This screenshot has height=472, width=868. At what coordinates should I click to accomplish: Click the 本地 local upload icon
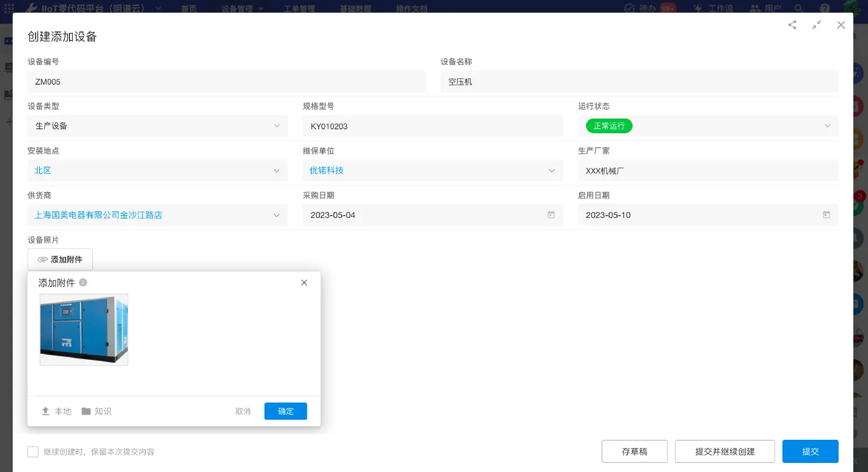[46, 411]
